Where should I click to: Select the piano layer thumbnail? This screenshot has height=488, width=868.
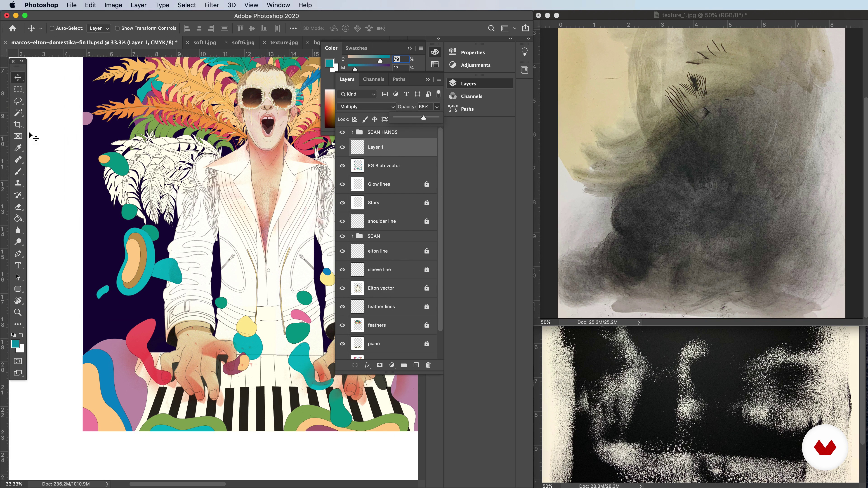358,344
